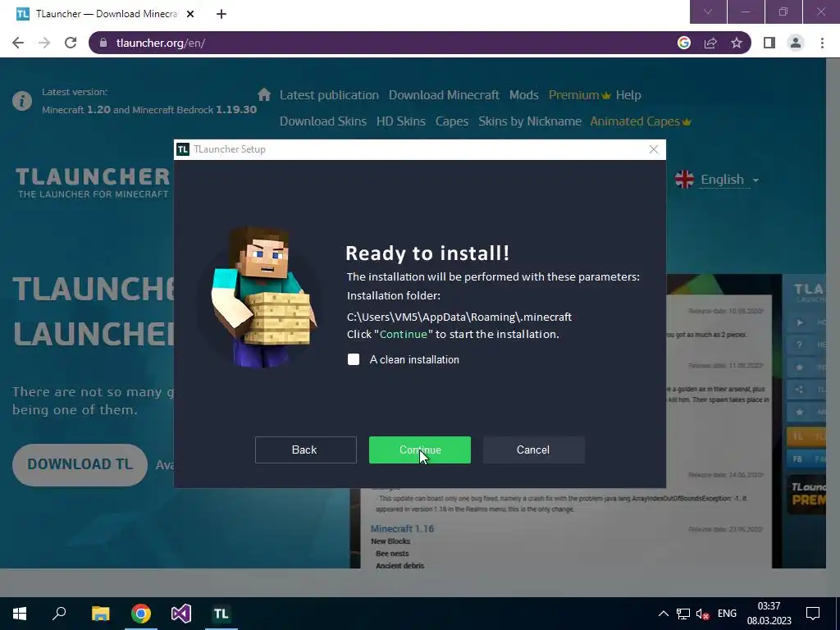840x630 pixels.
Task: Click the home icon on the website
Action: point(264,95)
